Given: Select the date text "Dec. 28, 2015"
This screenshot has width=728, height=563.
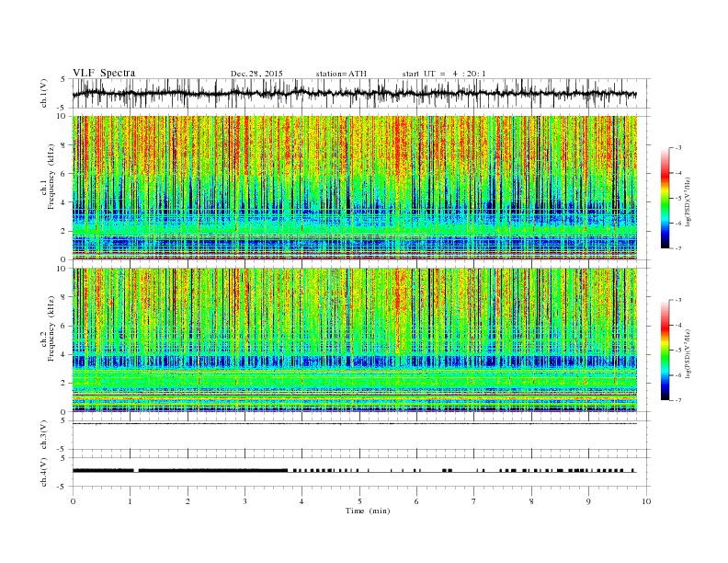Looking at the screenshot, I should coord(256,74).
